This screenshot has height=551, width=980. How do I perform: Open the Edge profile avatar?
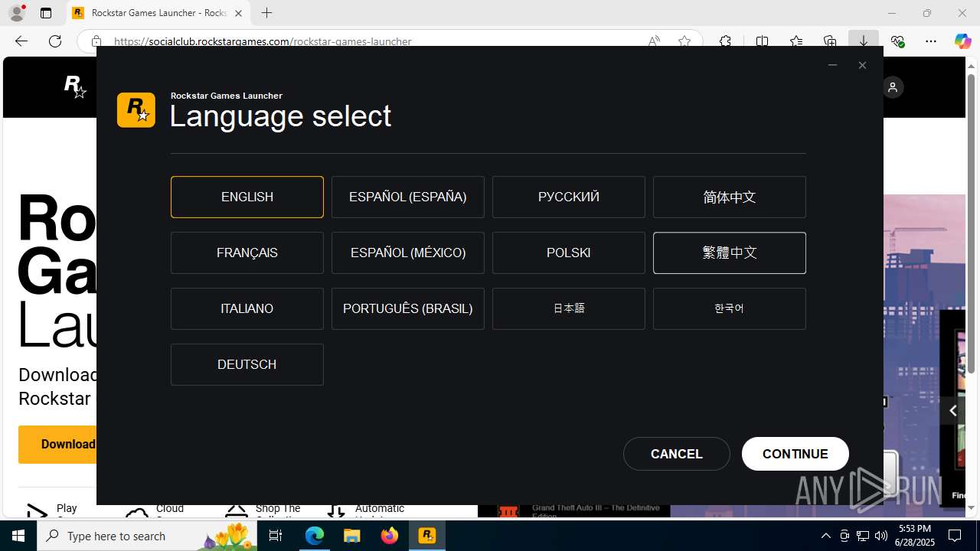tap(17, 13)
